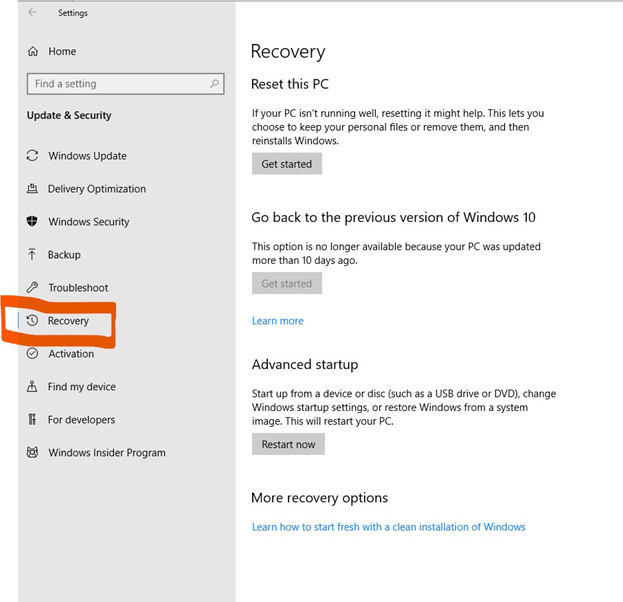Click the Windows Update refresh arrows icon
Viewport: 623px width, 602px height.
(x=33, y=155)
